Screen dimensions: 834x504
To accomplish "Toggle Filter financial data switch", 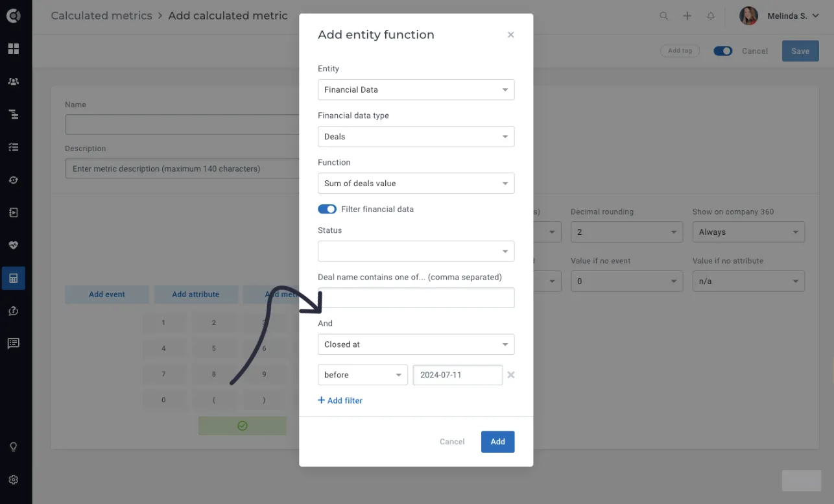I will coord(328,209).
